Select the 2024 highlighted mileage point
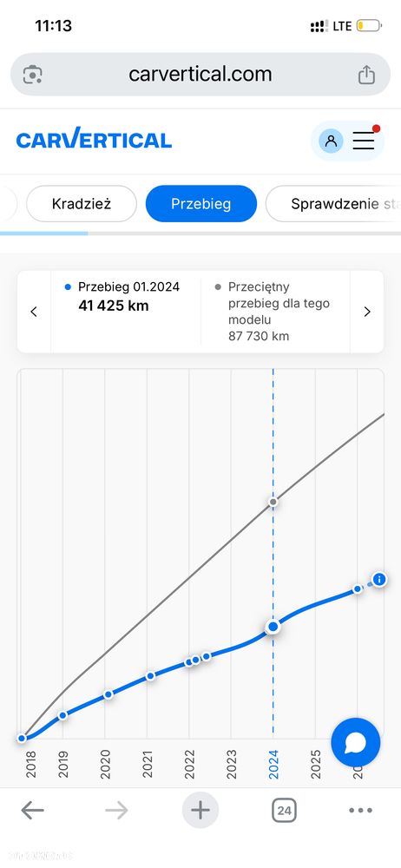This screenshot has height=868, width=401. click(273, 627)
